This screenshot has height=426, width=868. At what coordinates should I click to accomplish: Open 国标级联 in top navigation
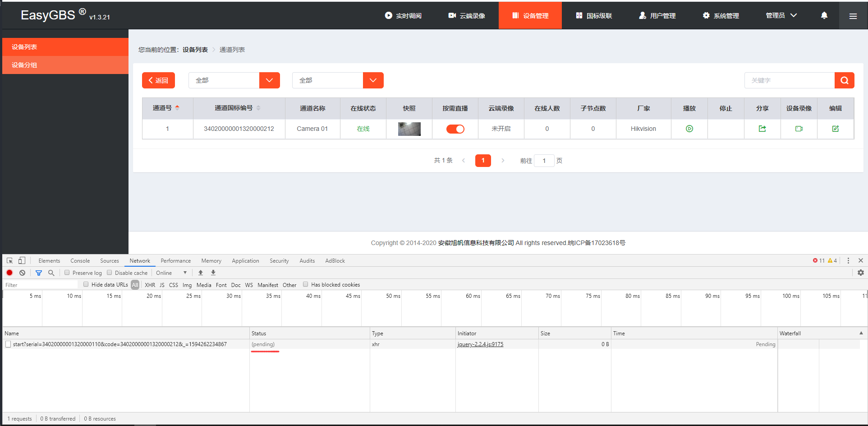pyautogui.click(x=594, y=15)
